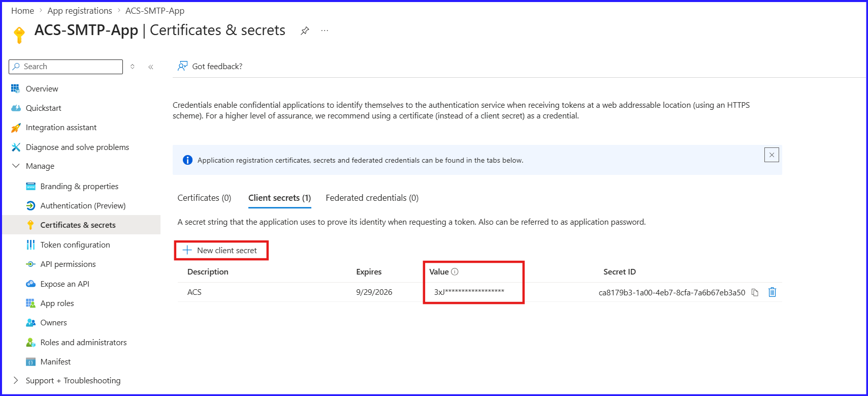This screenshot has height=396, width=868.
Task: Switch to the Certificates (0) tab
Action: (x=204, y=198)
